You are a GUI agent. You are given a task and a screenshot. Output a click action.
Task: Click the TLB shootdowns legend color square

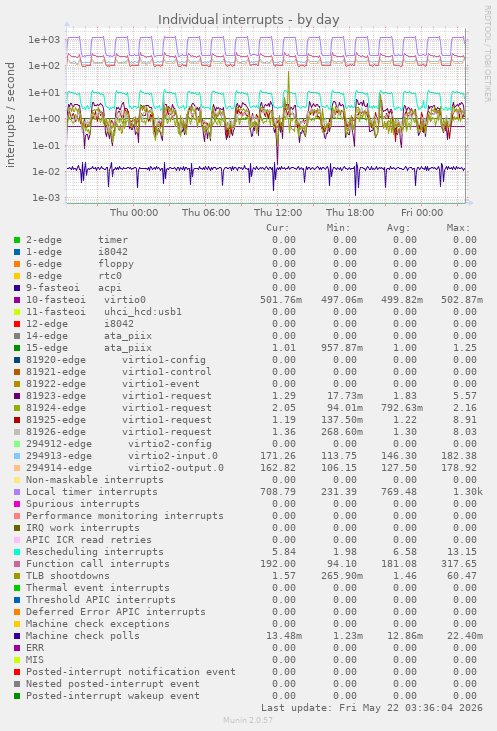[17, 576]
